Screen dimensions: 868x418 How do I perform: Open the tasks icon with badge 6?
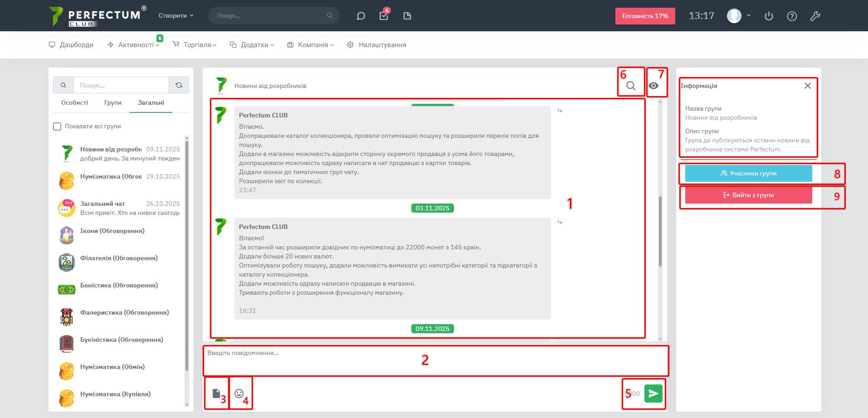click(384, 16)
